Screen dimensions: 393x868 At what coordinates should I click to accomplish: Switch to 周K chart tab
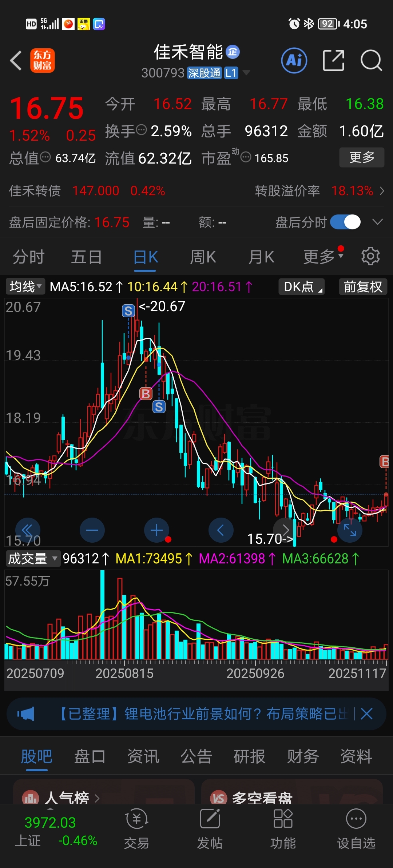pyautogui.click(x=203, y=257)
